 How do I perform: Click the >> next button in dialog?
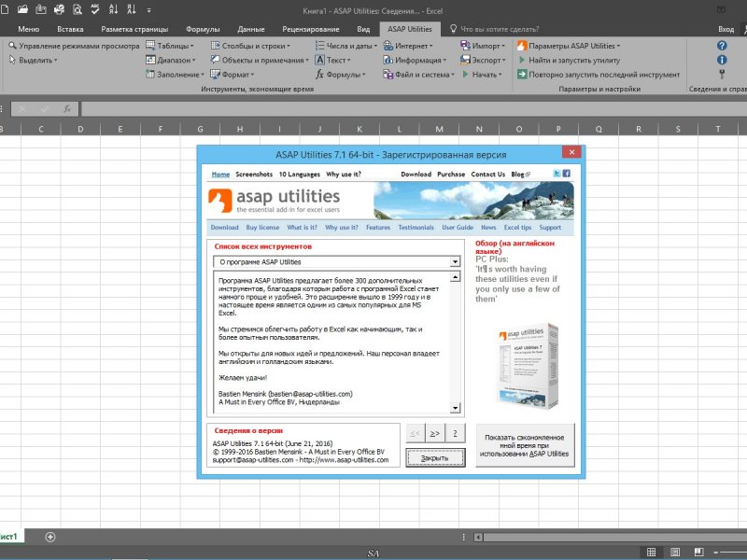coord(435,433)
